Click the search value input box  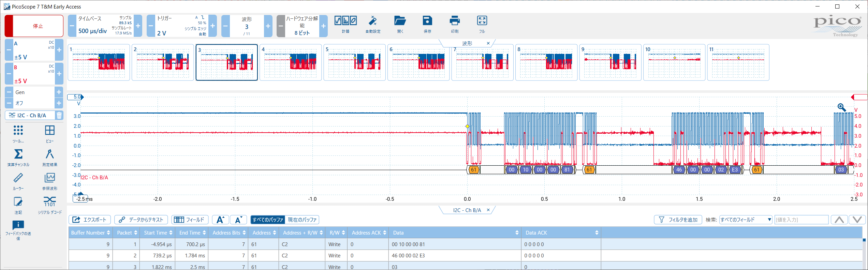click(x=801, y=220)
